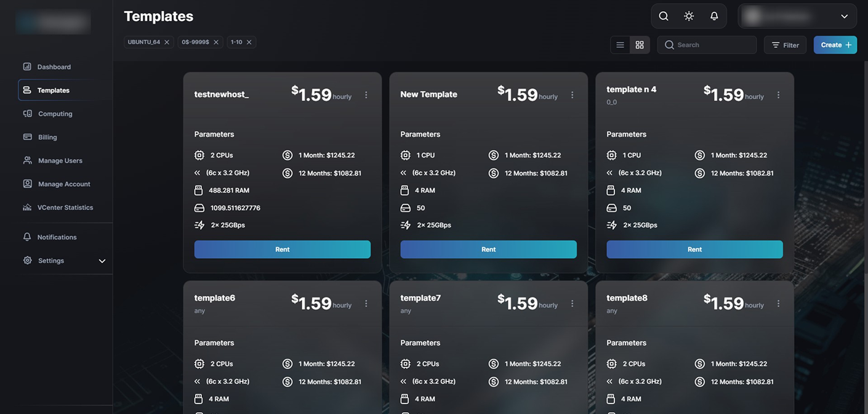Open Notifications in sidebar
This screenshot has width=868, height=414.
(57, 237)
